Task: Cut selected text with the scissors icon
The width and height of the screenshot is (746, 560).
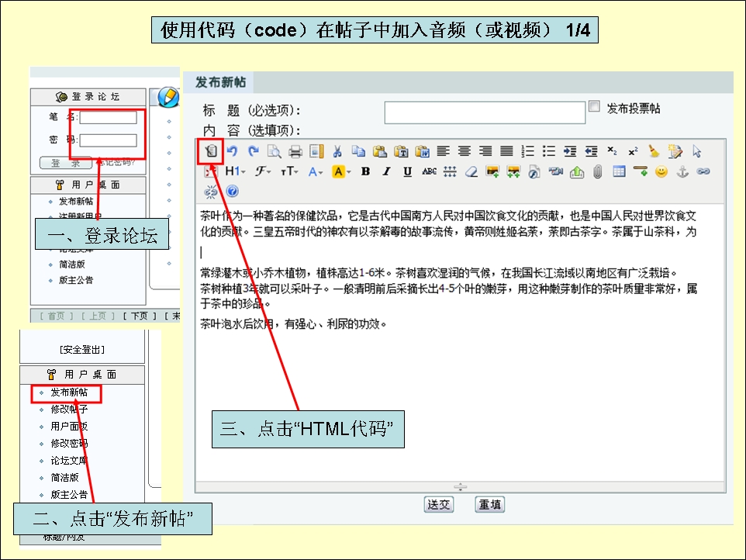Action: click(337, 151)
